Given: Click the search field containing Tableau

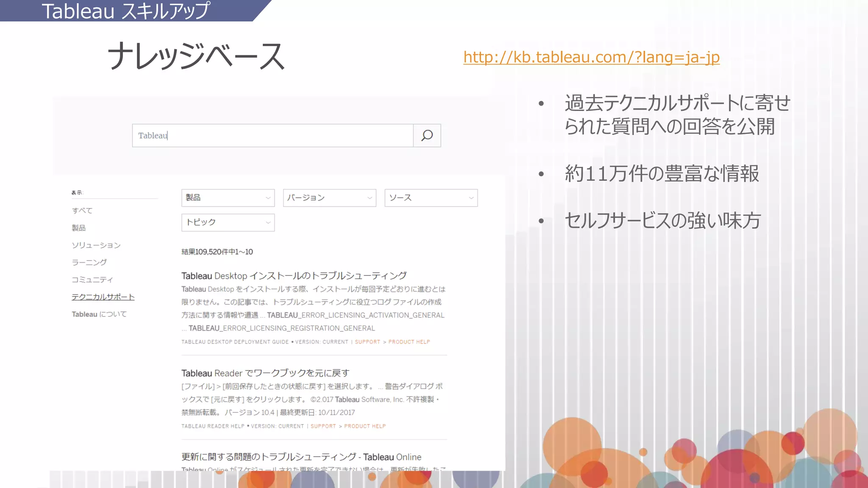Looking at the screenshot, I should [x=273, y=136].
